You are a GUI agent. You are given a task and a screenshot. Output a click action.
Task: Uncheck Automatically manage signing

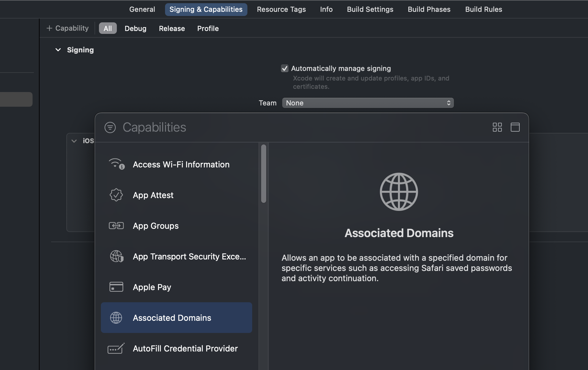[x=284, y=68]
